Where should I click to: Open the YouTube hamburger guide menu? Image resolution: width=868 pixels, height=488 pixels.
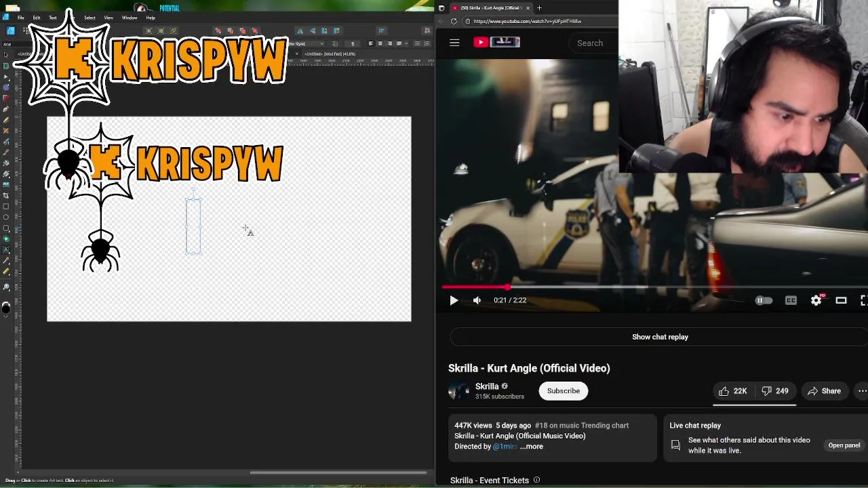[x=454, y=43]
